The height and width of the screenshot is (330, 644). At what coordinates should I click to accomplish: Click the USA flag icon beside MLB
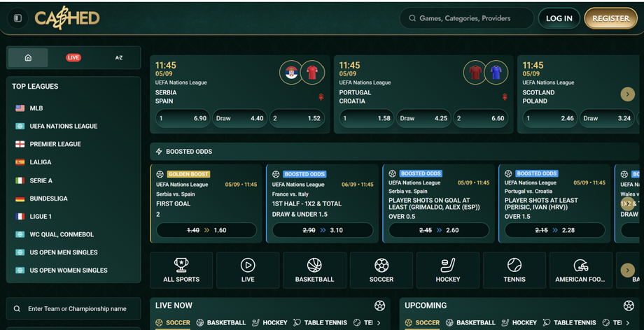20,108
